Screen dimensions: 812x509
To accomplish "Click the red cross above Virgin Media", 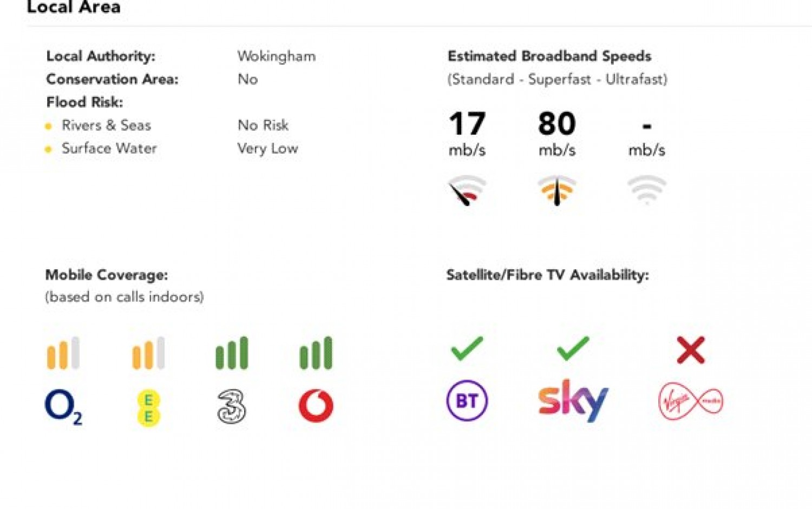I will point(691,350).
